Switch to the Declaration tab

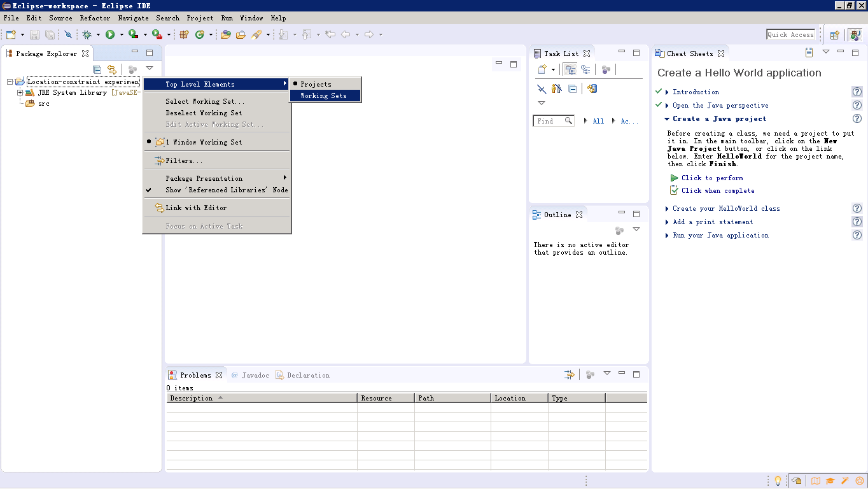(x=303, y=375)
